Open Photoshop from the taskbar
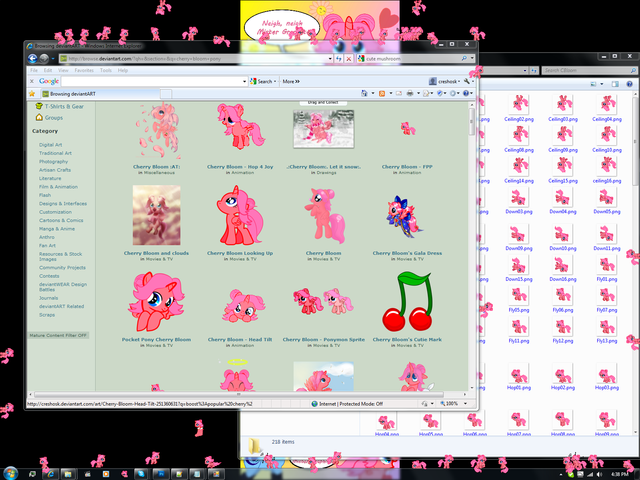The height and width of the screenshot is (480, 640). click(x=160, y=474)
